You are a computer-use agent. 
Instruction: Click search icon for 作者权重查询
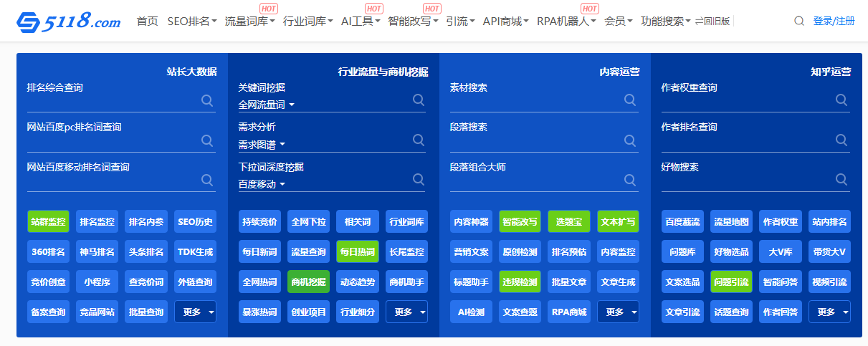[841, 100]
